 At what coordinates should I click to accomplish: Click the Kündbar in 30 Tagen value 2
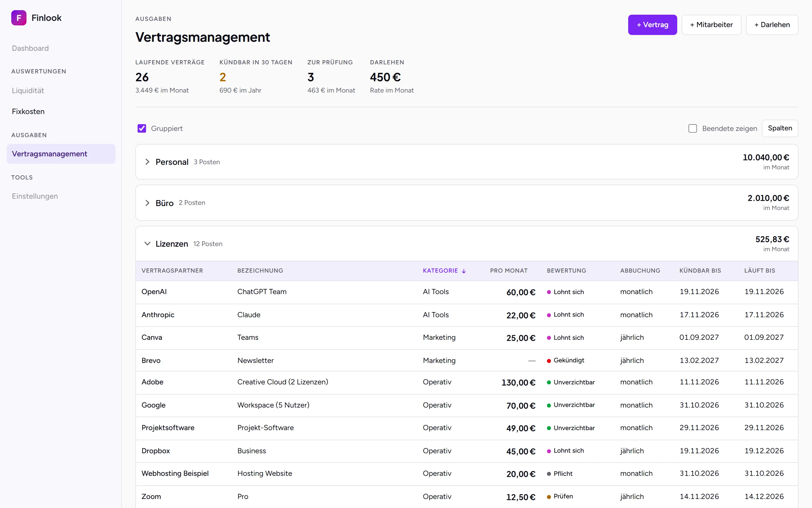point(223,77)
